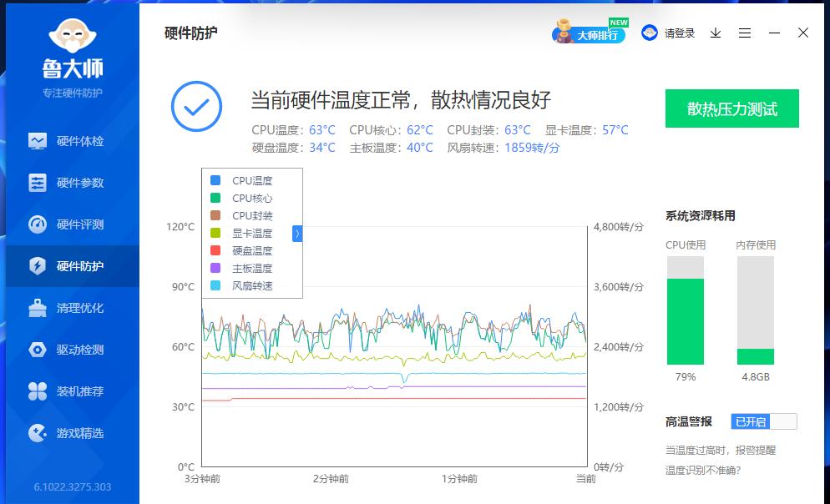The width and height of the screenshot is (830, 504).
Task: Toggle the 风扇转速 legend color square
Action: [x=215, y=285]
